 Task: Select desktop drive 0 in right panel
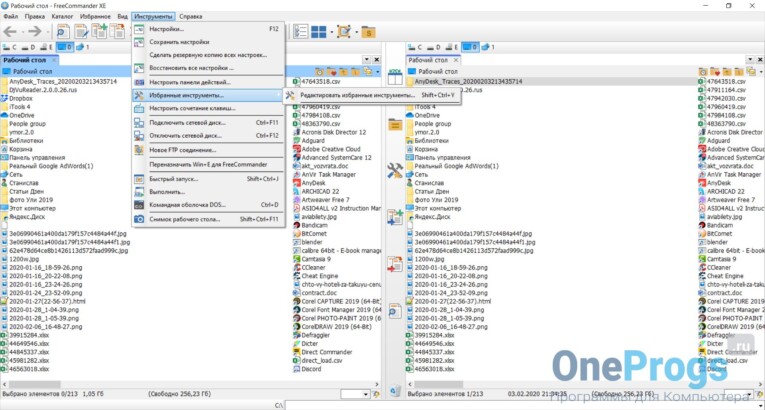pyautogui.click(x=470, y=47)
